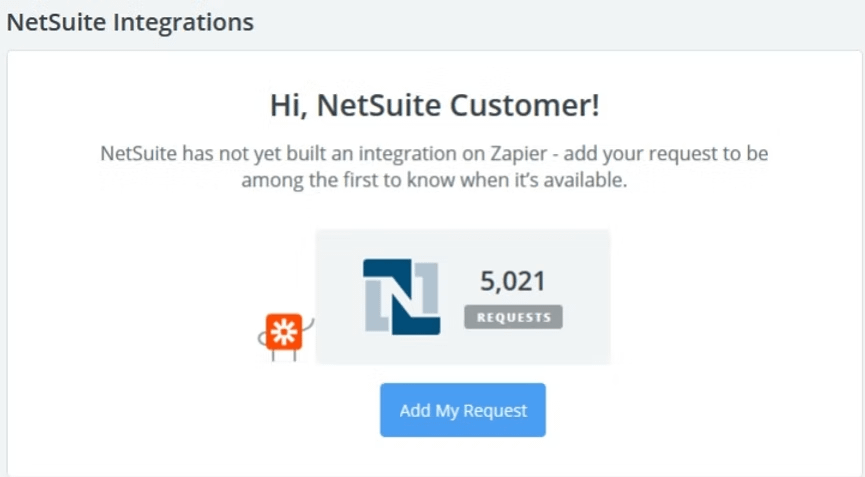The height and width of the screenshot is (477, 865).
Task: Click the white asterisk on Zapier mascot
Action: click(x=283, y=331)
